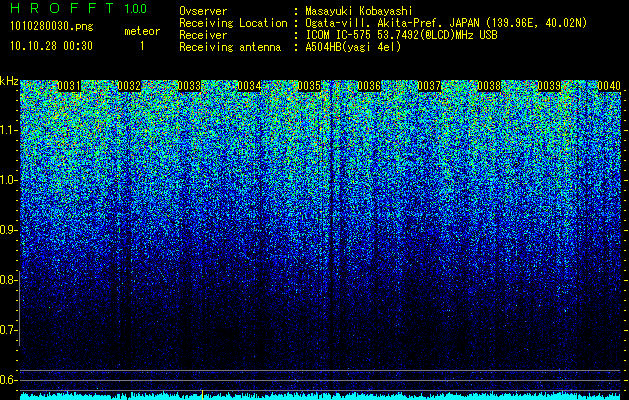The height and width of the screenshot is (400, 629).
Task: Click the date 10.10.28 00:30
Action: point(51,46)
